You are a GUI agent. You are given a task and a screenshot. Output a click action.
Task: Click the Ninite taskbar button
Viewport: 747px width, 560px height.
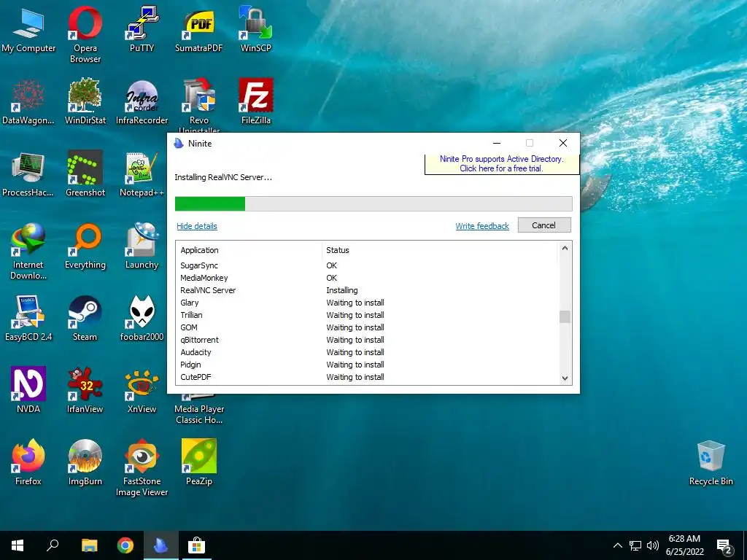(161, 545)
